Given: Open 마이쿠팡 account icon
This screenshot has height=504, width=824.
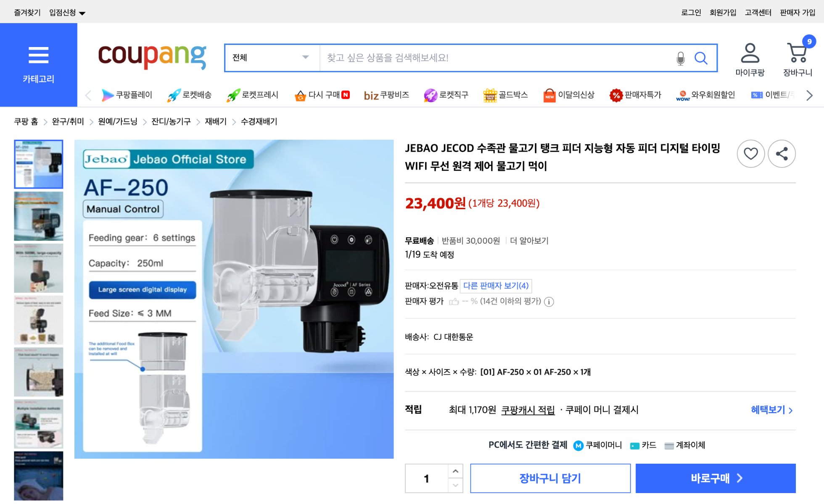Looking at the screenshot, I should (x=751, y=52).
